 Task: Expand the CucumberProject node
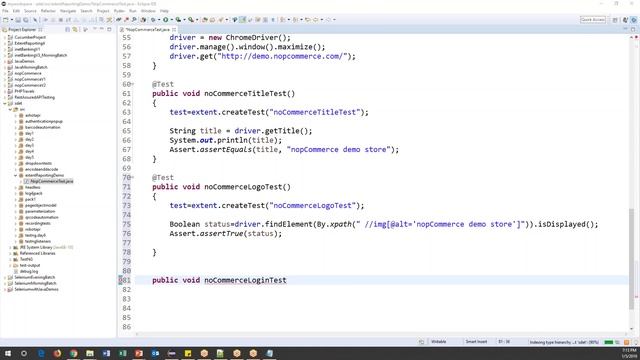coord(5,37)
